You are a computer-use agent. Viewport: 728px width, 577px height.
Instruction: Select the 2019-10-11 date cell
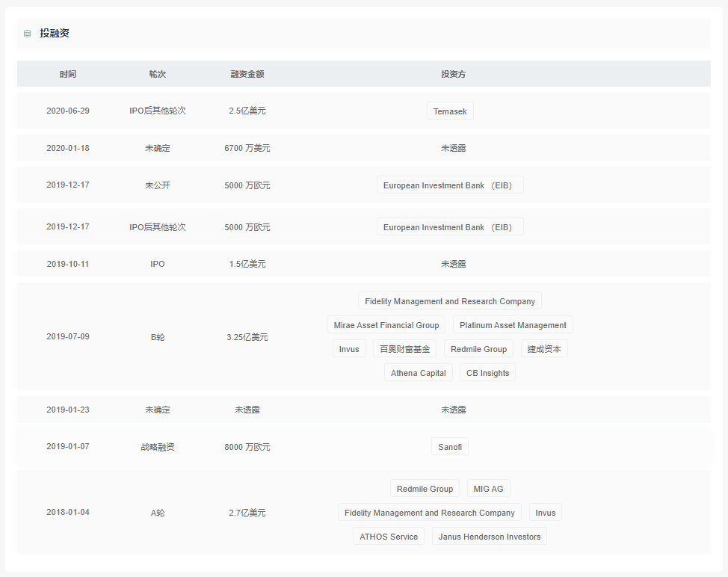68,264
